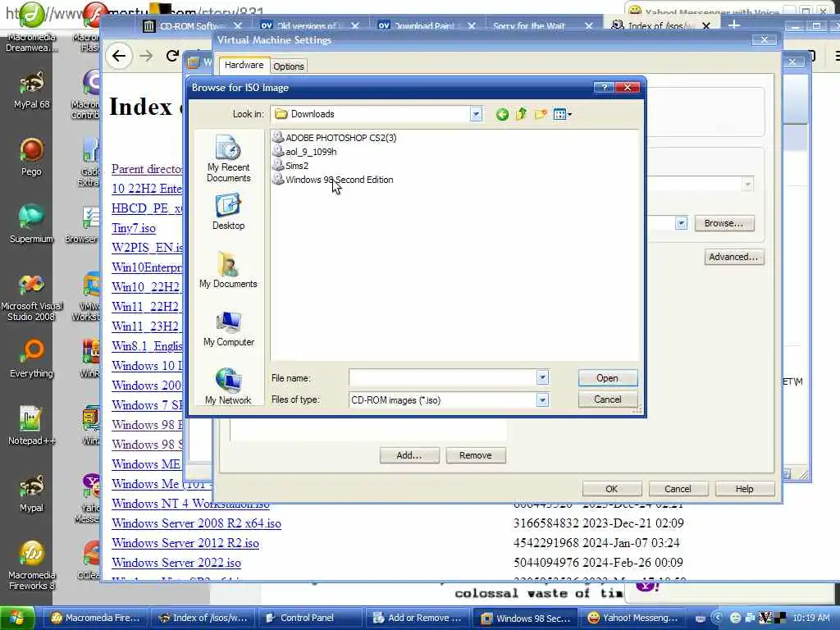Click the browser reload button
Screen dimensions: 840x630
[172, 56]
